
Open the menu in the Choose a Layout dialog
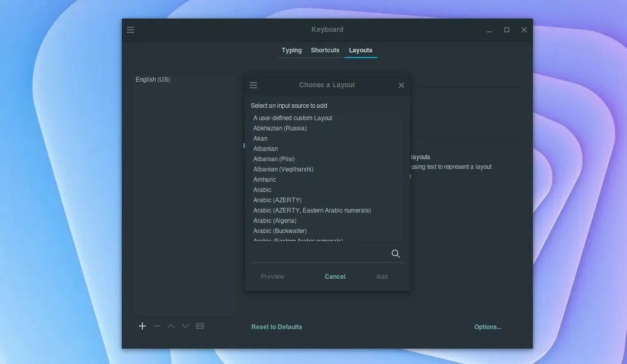click(x=253, y=85)
